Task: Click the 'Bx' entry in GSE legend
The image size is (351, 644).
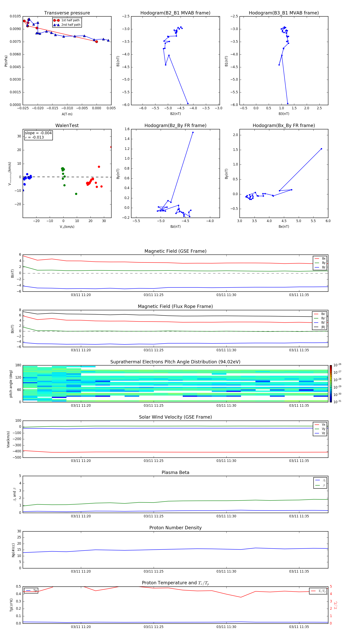Action: point(320,259)
